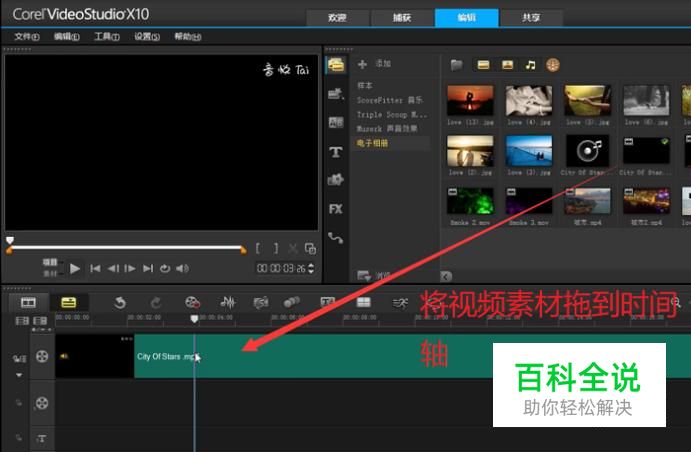Click the import media files folder icon
Image resolution: width=691 pixels, height=452 pixels.
click(457, 65)
